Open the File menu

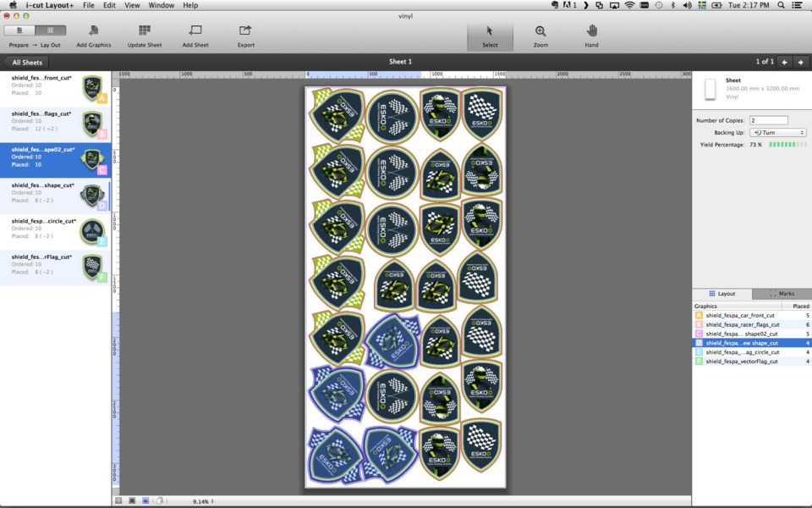(89, 5)
